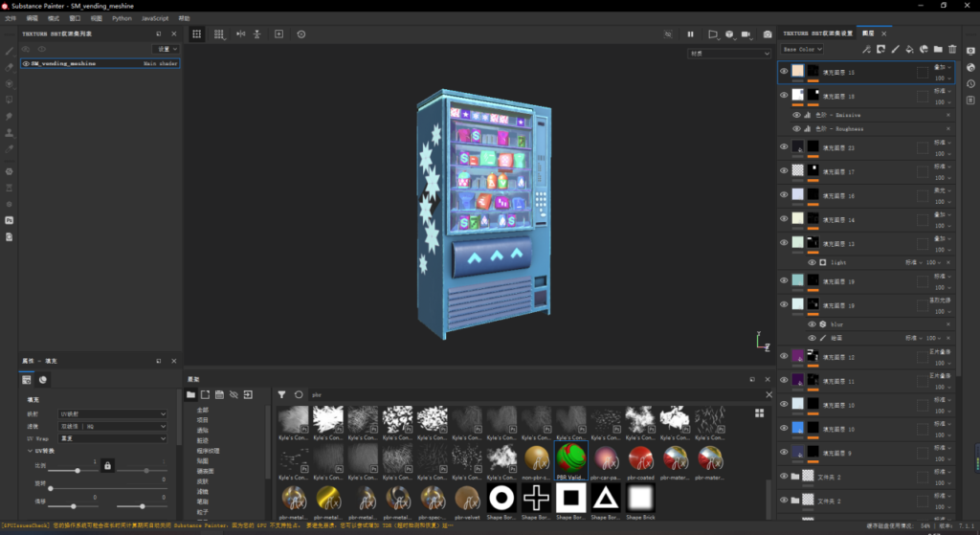This screenshot has width=980, height=535.
Task: Select the Projection tool in left toolbar
Action: pos(9,84)
